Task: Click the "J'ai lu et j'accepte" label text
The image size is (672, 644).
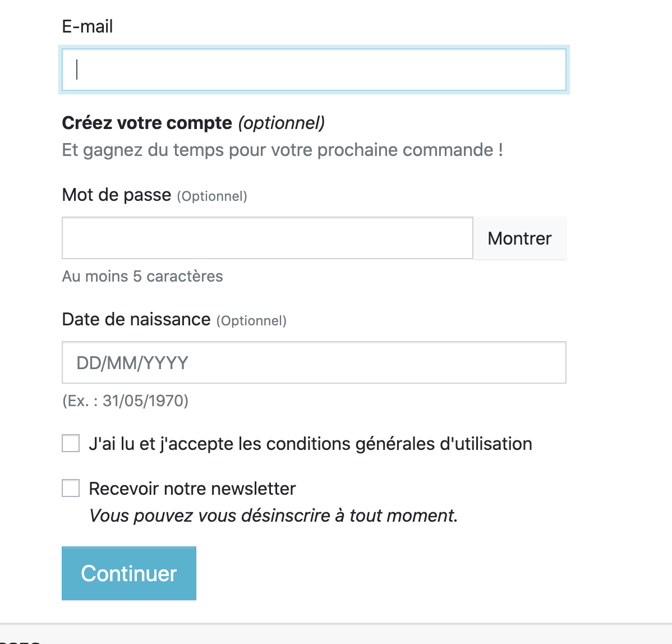Action: 310,444
